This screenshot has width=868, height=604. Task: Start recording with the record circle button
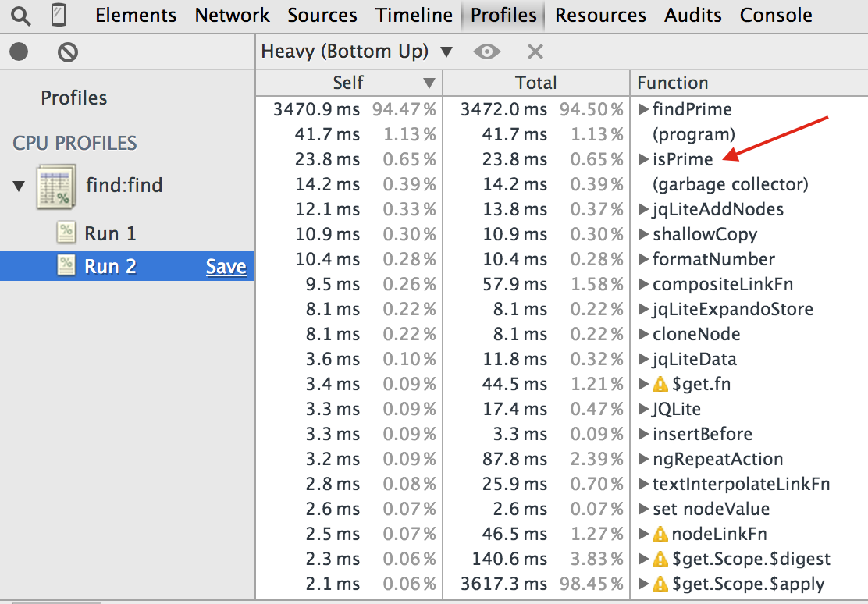[19, 52]
